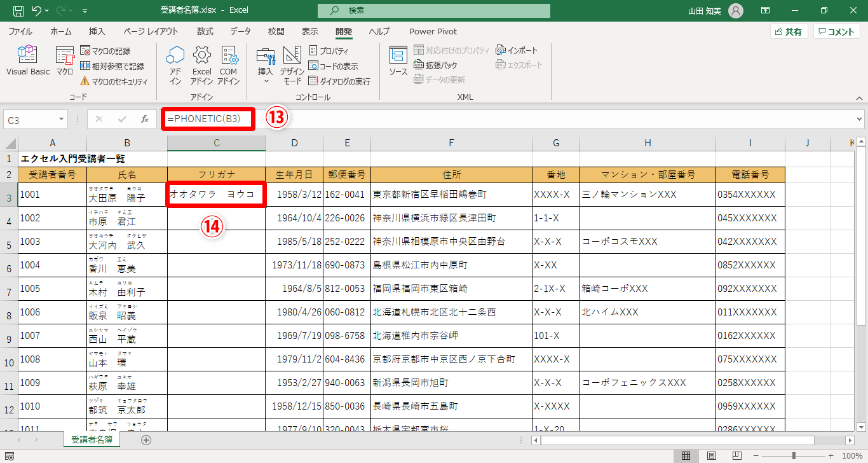The height and width of the screenshot is (463, 868).
Task: Open the undo history dropdown arrow
Action: 48,11
